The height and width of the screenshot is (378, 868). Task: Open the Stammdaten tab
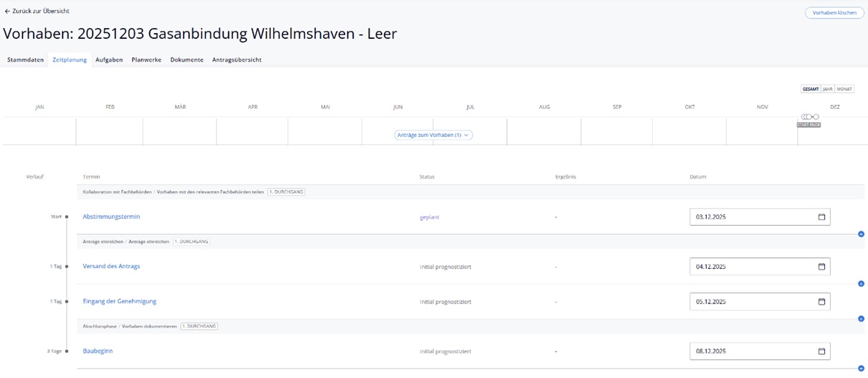(26, 60)
